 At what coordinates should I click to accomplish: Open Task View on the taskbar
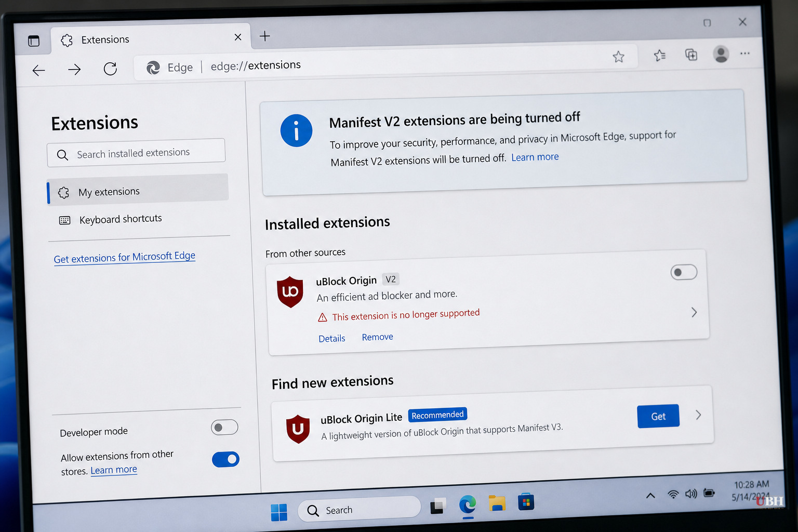point(438,506)
